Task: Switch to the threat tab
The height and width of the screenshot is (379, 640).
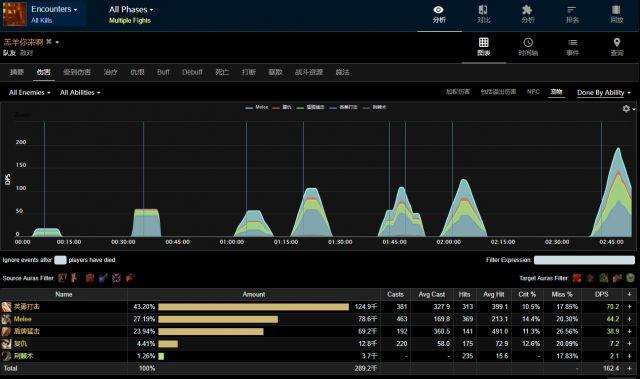Action: click(x=137, y=72)
